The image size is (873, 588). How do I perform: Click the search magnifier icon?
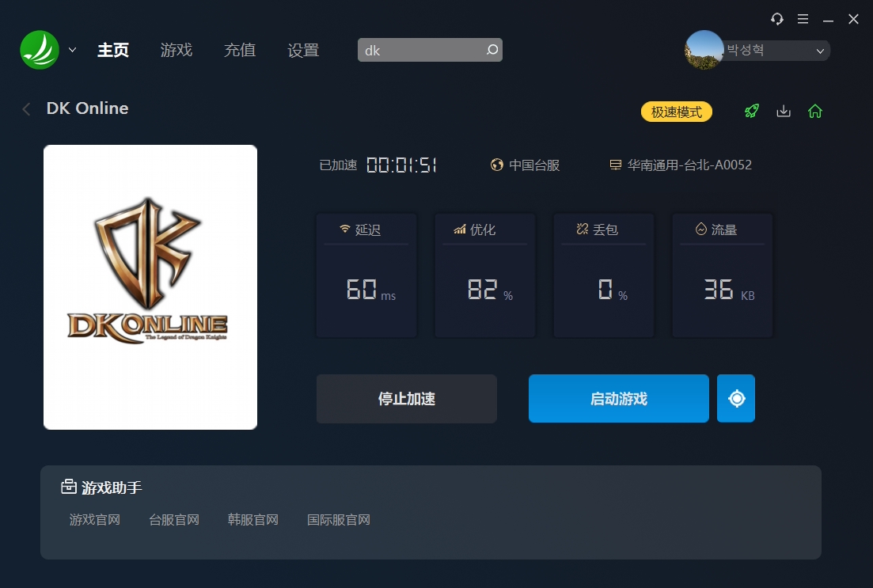492,50
